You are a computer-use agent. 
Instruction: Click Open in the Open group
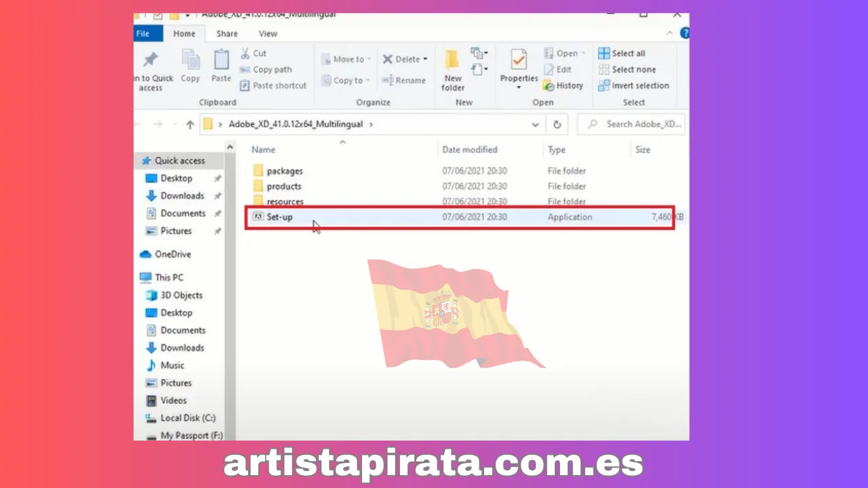pyautogui.click(x=564, y=53)
